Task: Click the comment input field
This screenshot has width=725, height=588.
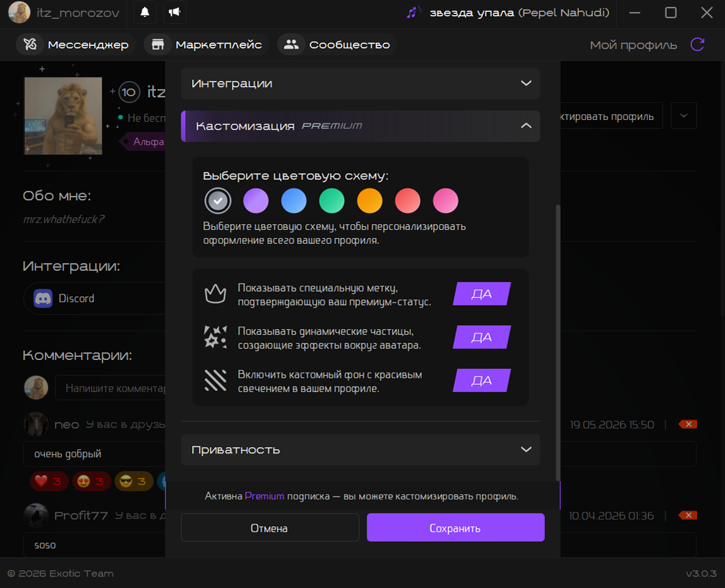Action: (110, 388)
